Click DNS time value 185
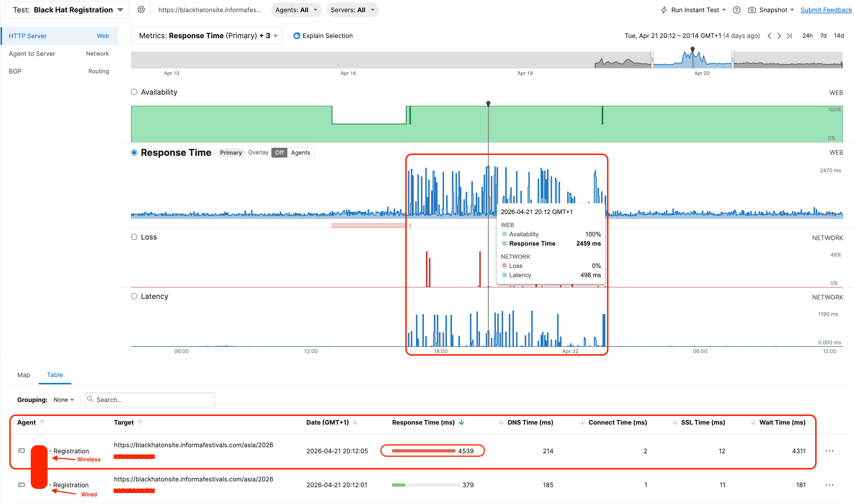Image resolution: width=854 pixels, height=504 pixels. [548, 485]
